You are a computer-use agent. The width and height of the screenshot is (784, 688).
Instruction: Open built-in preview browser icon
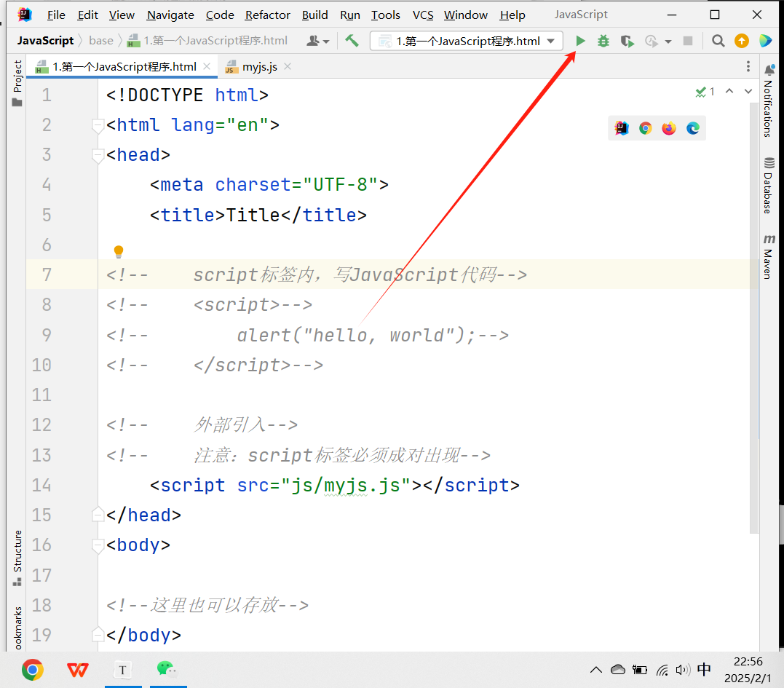point(622,129)
